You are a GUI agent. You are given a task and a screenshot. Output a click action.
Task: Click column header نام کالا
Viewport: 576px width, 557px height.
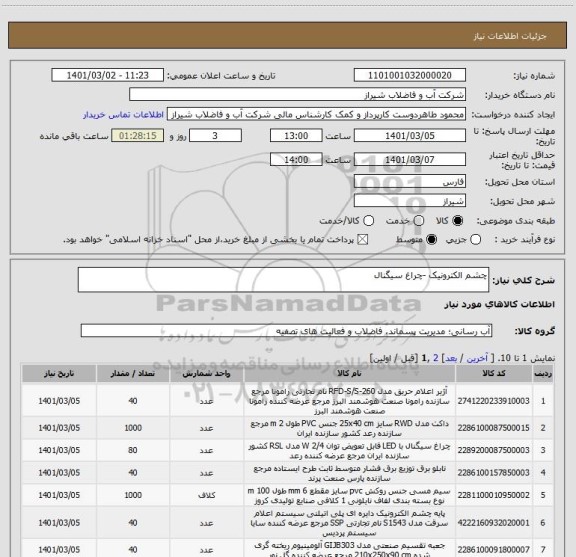(349, 373)
